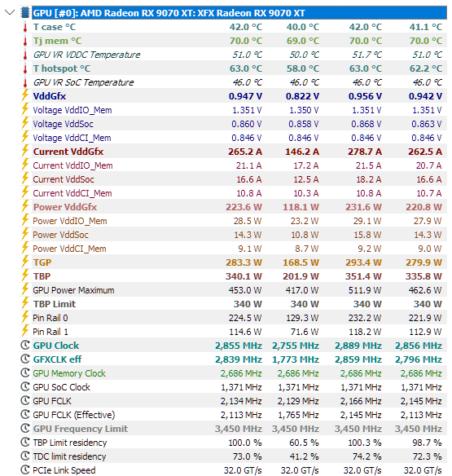452x476 pixels.
Task: Collapse the GPU [#0] sensor group chevron
Action: [x=10, y=12]
